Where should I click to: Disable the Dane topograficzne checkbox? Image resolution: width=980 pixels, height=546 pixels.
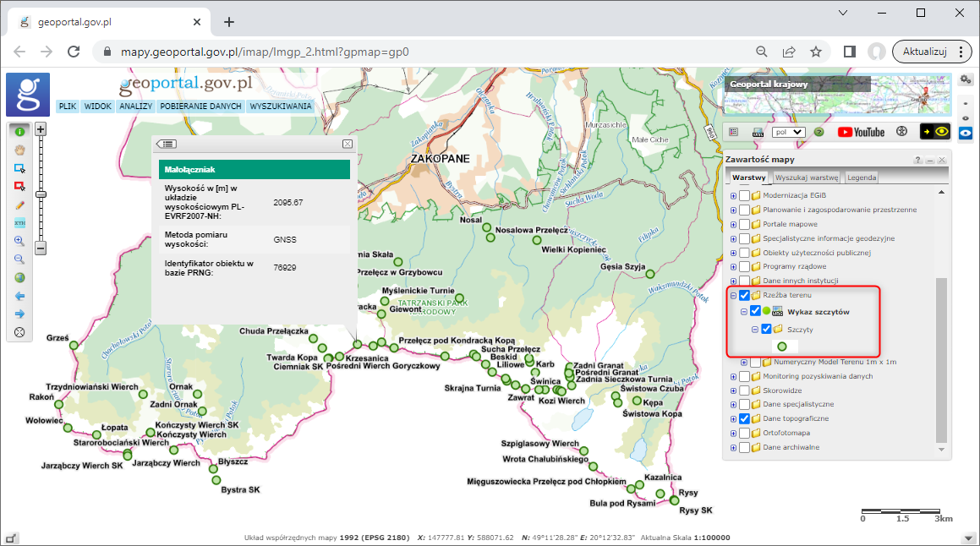click(x=744, y=418)
